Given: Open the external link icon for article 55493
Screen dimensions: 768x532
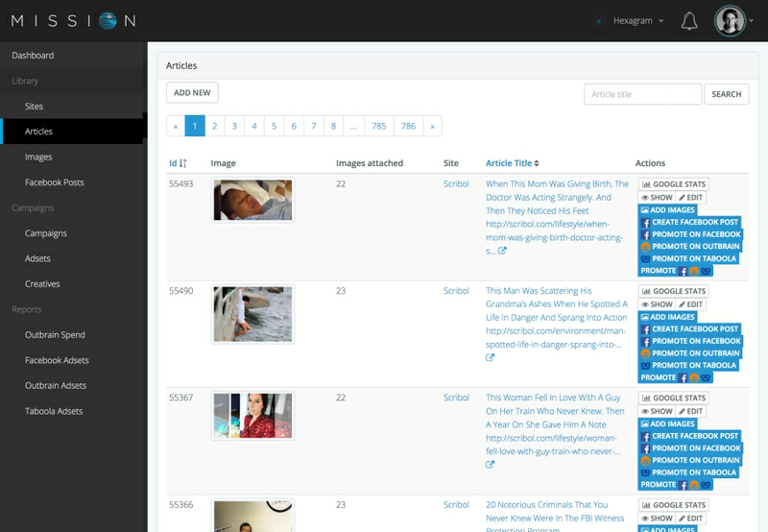Looking at the screenshot, I should 502,252.
